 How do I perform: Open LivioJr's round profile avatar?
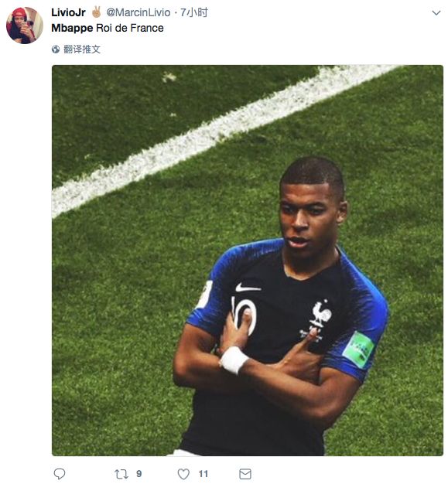(x=25, y=26)
